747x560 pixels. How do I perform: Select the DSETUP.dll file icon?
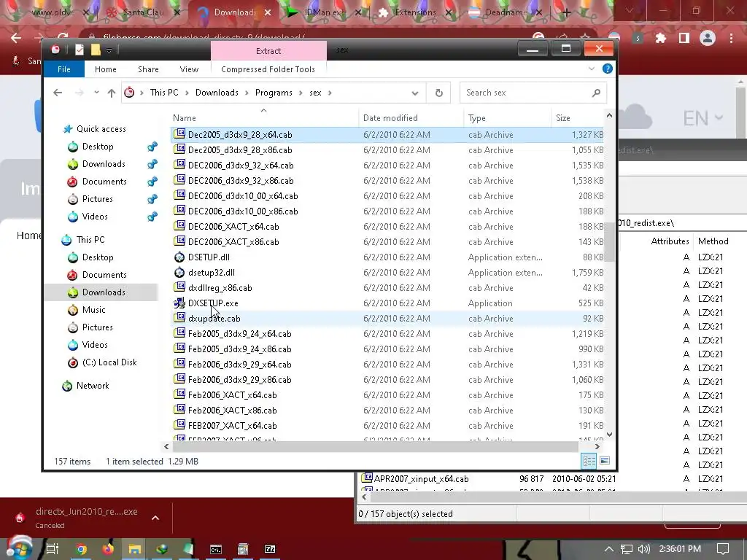tap(179, 257)
